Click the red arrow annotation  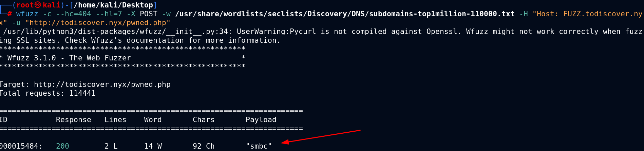[321, 136]
